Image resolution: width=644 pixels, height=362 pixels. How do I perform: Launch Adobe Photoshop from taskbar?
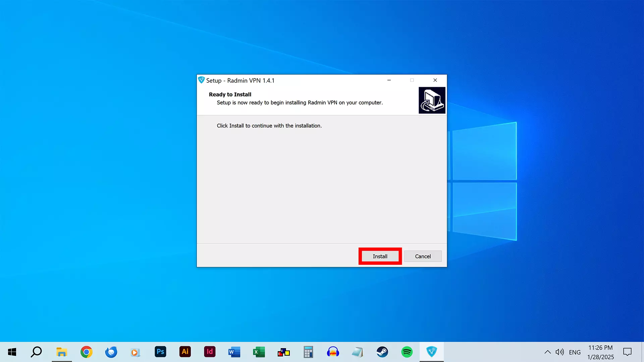(x=160, y=352)
